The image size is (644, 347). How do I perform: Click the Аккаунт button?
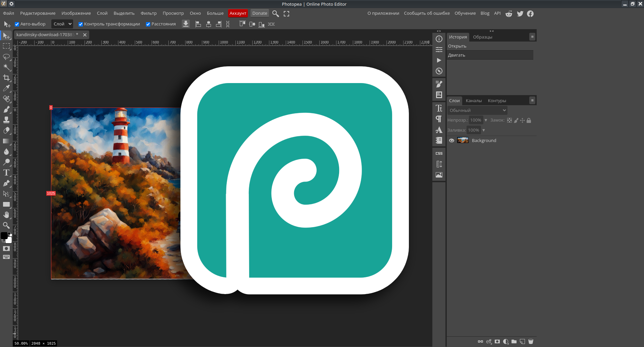[238, 13]
